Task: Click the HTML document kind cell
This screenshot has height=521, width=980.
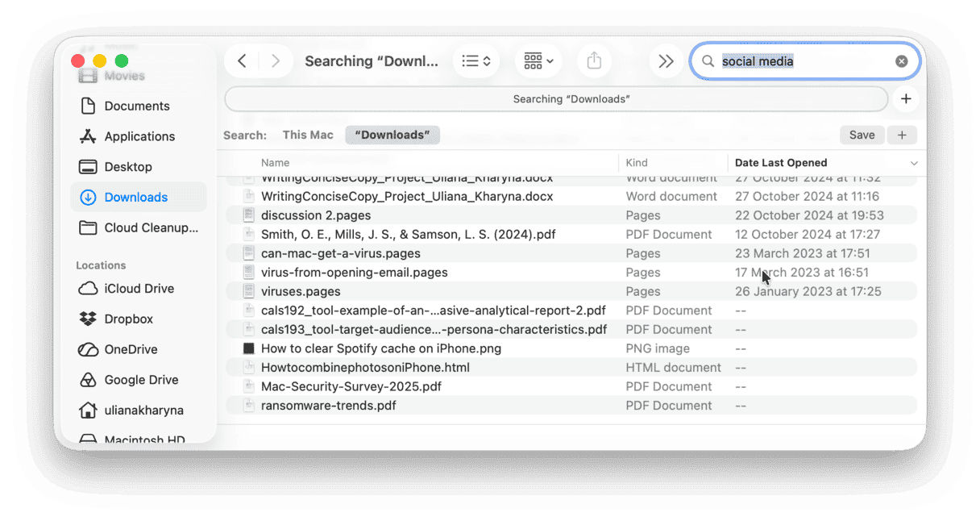Action: click(674, 367)
